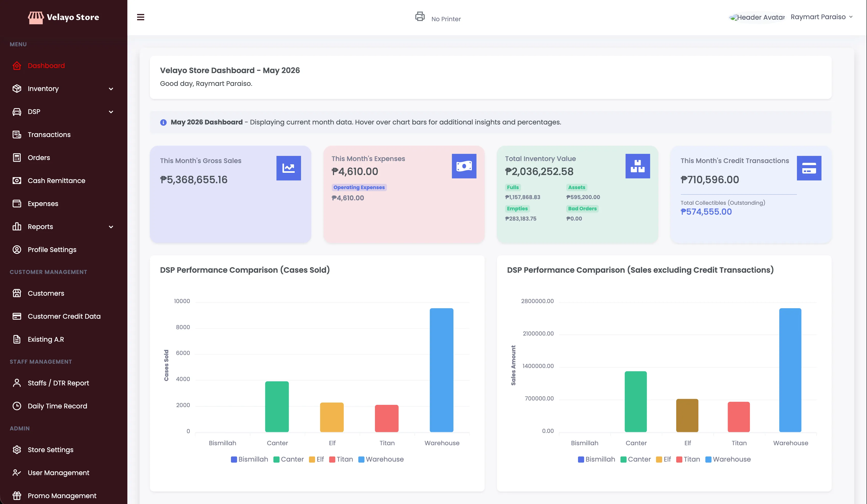The height and width of the screenshot is (504, 867).
Task: Click the Header Avatar image
Action: [x=757, y=17]
